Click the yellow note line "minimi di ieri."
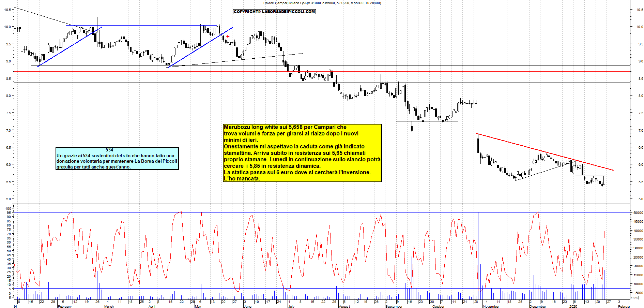This screenshot has width=644, height=308. click(241, 140)
